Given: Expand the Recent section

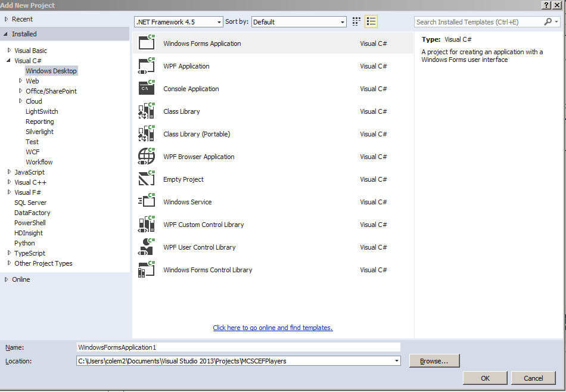Looking at the screenshot, I should coord(6,19).
